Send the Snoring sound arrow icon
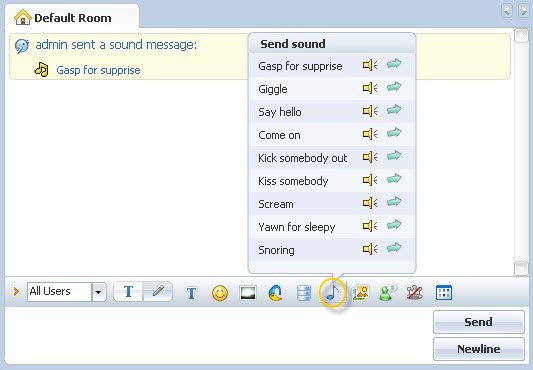533x370 pixels. 394,248
